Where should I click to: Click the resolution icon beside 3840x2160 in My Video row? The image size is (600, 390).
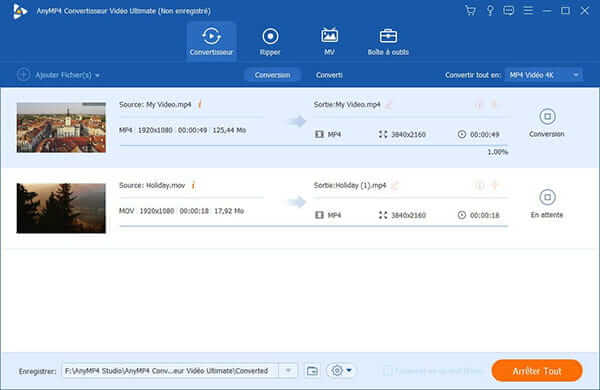383,134
